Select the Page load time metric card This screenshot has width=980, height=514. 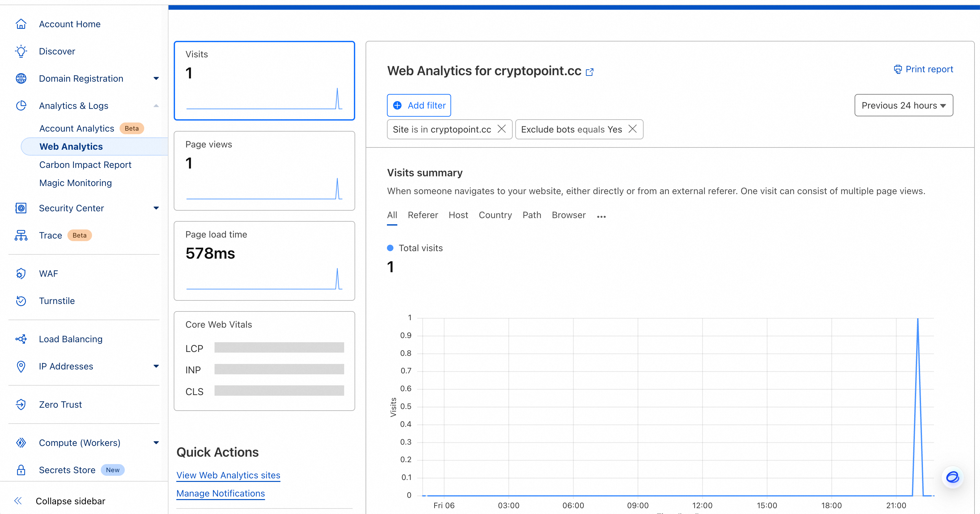tap(264, 261)
